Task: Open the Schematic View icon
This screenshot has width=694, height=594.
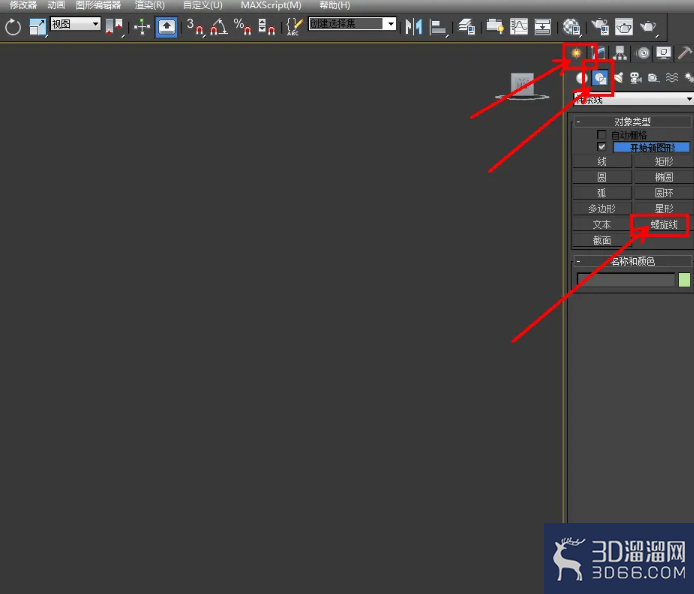Action: point(543,27)
